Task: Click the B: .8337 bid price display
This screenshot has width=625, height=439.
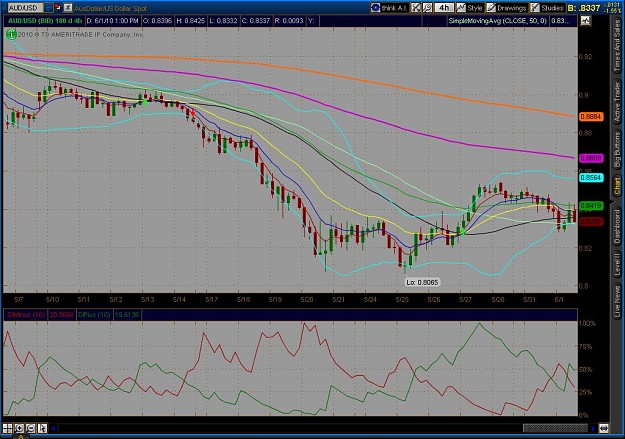Action: (x=584, y=8)
